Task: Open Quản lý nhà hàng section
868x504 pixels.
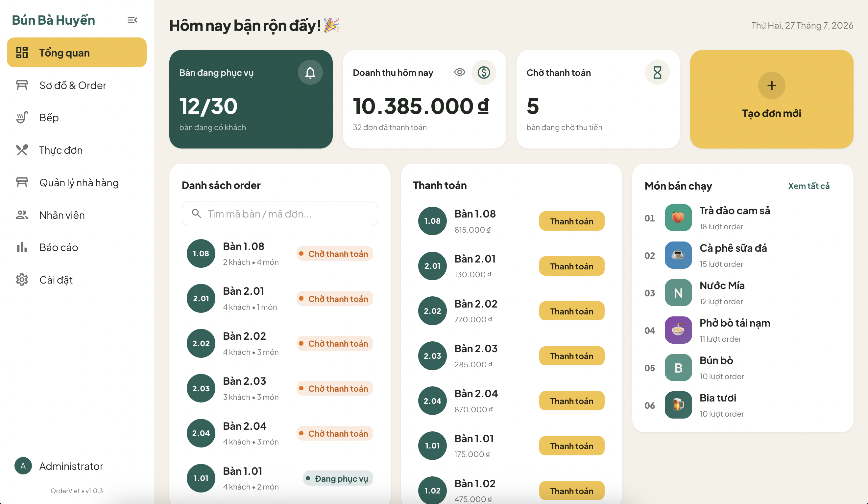Action: tap(77, 182)
